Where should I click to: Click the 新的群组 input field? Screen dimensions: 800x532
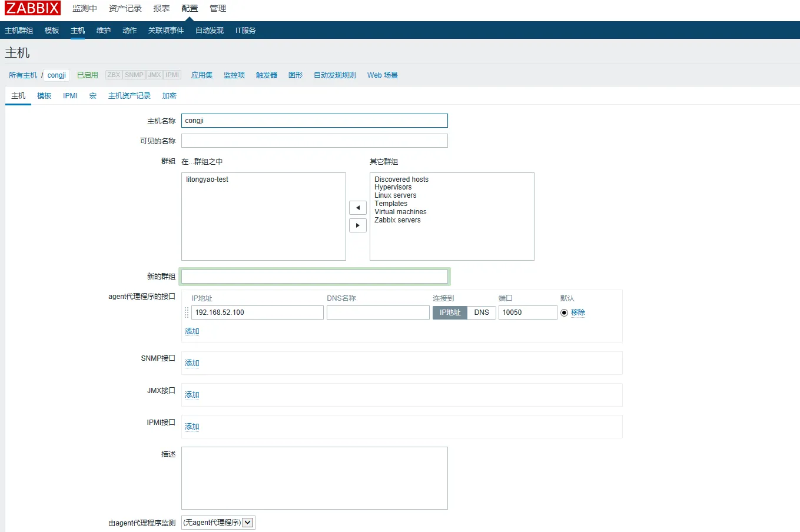pos(314,277)
